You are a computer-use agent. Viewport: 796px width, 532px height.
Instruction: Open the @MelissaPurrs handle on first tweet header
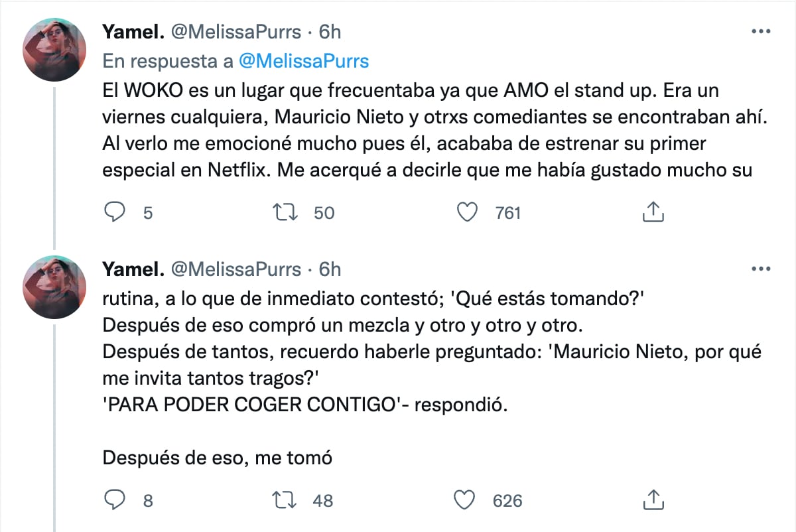(237, 31)
